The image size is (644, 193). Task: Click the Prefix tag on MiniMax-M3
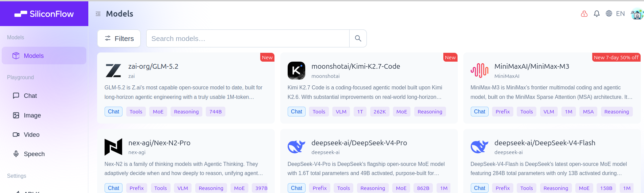pyautogui.click(x=503, y=112)
